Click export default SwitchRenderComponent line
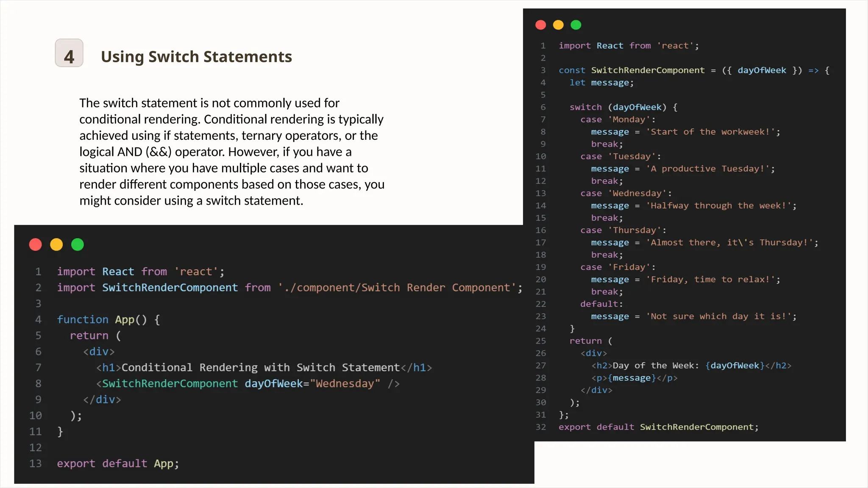Viewport: 868px width, 488px height. pyautogui.click(x=658, y=427)
